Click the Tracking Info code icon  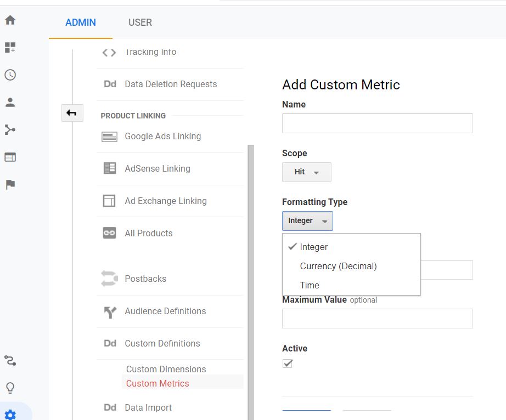click(109, 53)
